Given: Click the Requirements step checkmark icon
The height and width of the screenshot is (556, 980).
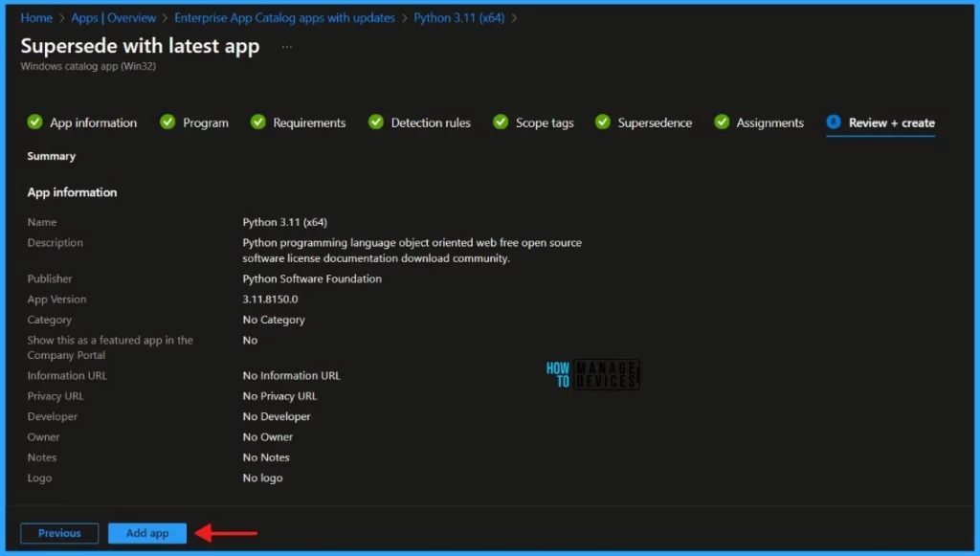Looking at the screenshot, I should pos(258,122).
